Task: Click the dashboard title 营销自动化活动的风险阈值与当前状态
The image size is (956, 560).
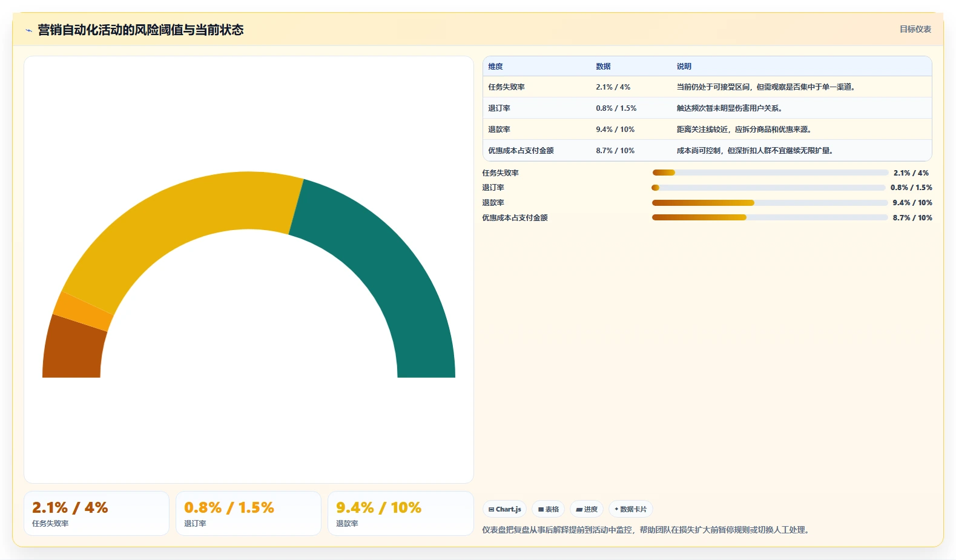Action: 140,30
